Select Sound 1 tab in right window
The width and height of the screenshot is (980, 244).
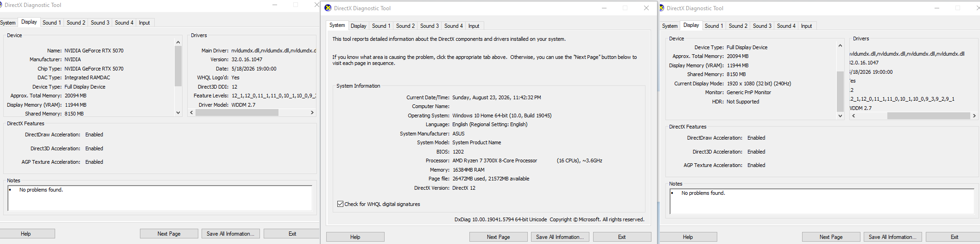pyautogui.click(x=714, y=26)
